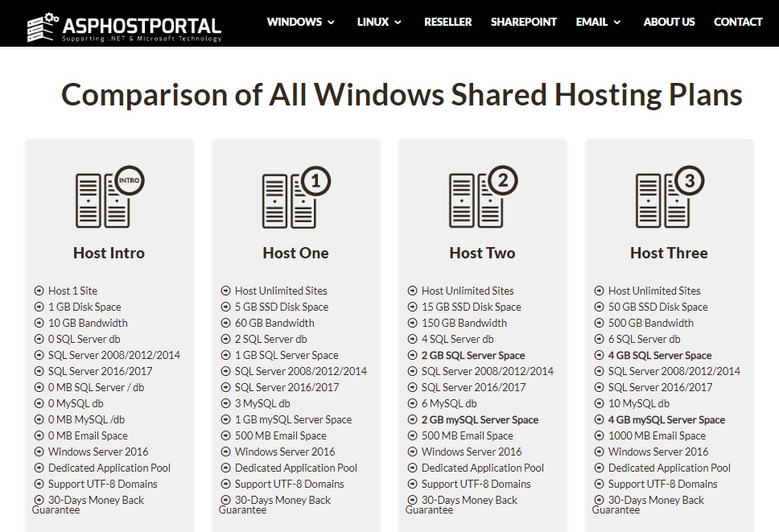Open the CONTACT page

738,22
